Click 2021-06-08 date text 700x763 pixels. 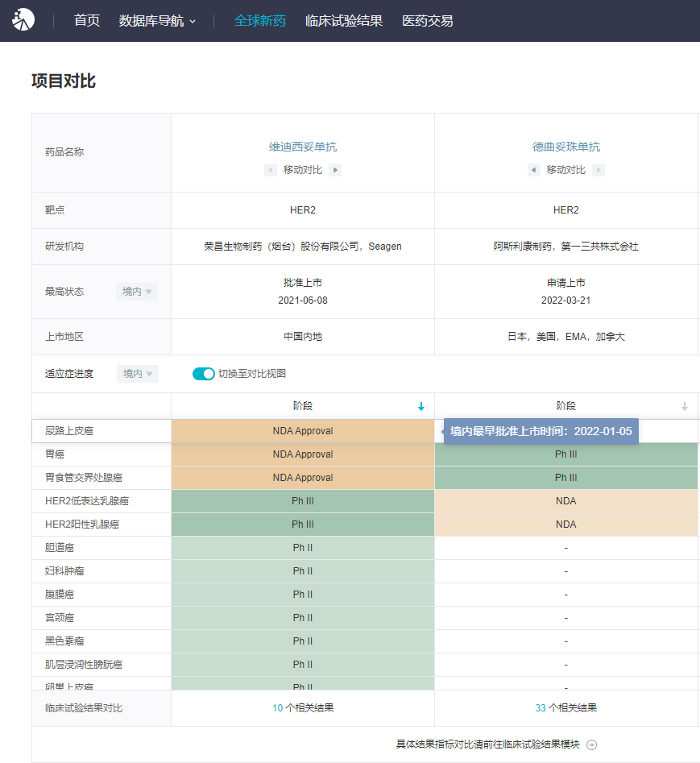pyautogui.click(x=303, y=301)
